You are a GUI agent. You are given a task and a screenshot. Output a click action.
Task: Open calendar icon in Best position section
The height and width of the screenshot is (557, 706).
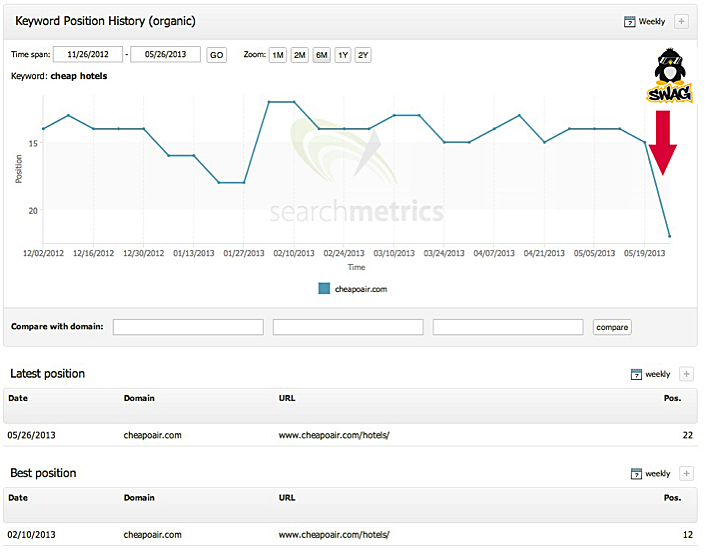tap(636, 474)
